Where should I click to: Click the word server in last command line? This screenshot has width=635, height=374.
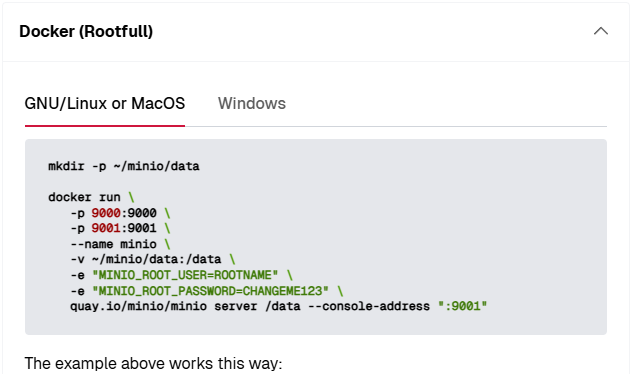pos(236,306)
